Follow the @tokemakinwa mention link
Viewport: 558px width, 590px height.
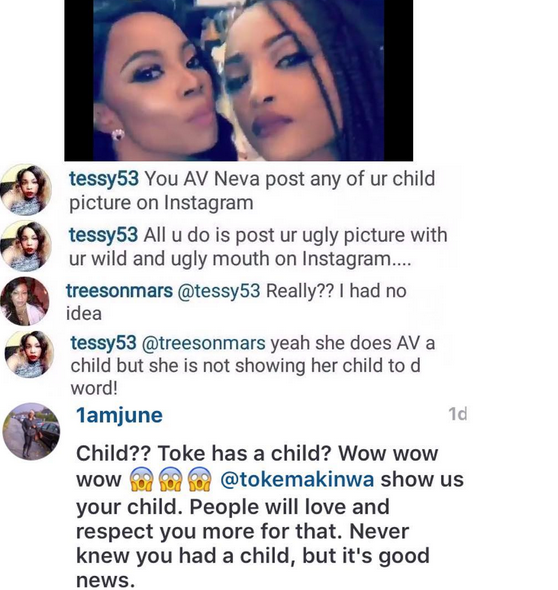(x=297, y=479)
